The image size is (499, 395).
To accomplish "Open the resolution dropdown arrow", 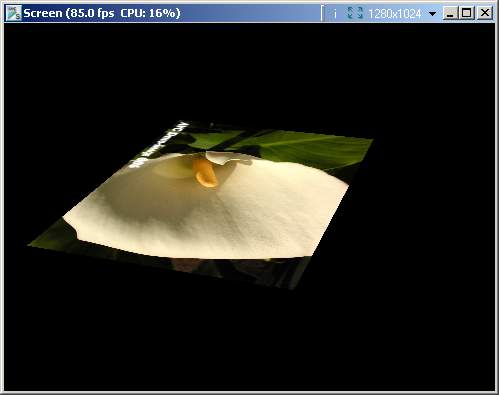I will tap(432, 14).
